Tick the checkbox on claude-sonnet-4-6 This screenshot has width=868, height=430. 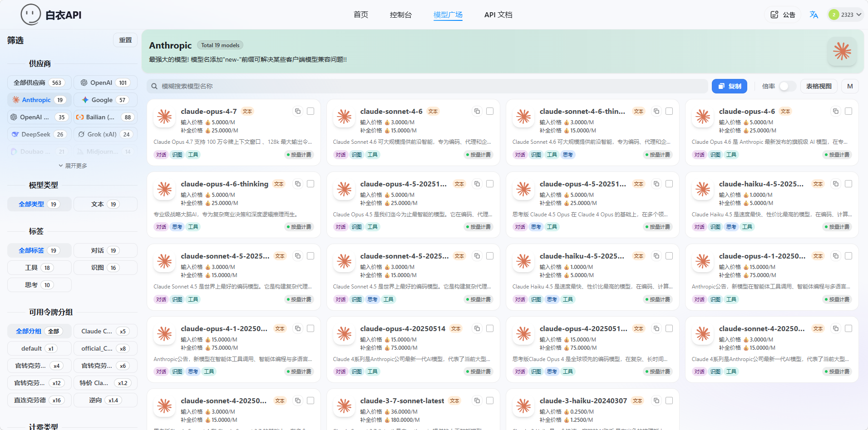[490, 111]
